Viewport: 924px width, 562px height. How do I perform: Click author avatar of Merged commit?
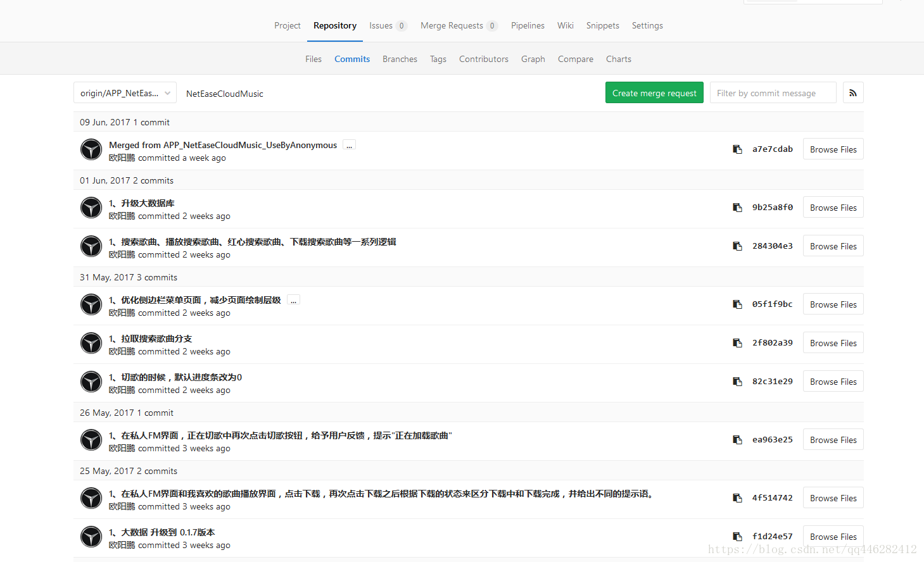pyautogui.click(x=91, y=150)
